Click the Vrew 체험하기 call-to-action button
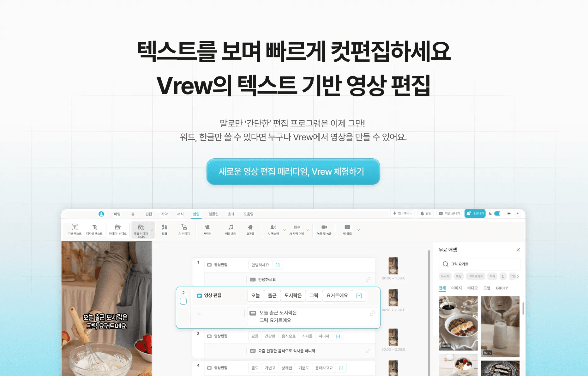 (293, 172)
